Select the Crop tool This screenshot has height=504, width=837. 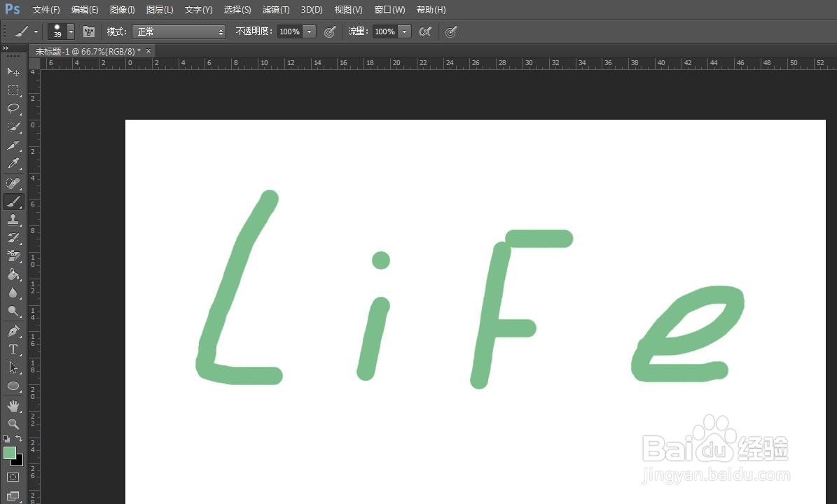click(13, 145)
